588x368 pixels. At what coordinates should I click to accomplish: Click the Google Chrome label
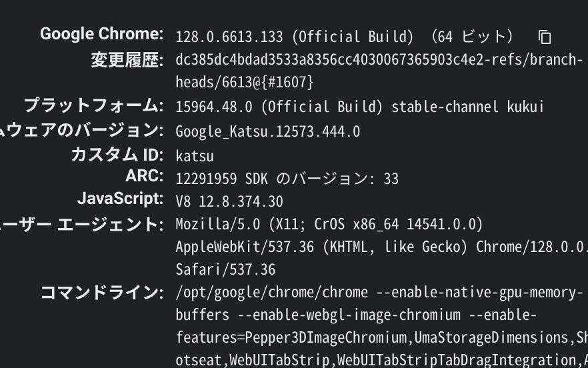(101, 34)
